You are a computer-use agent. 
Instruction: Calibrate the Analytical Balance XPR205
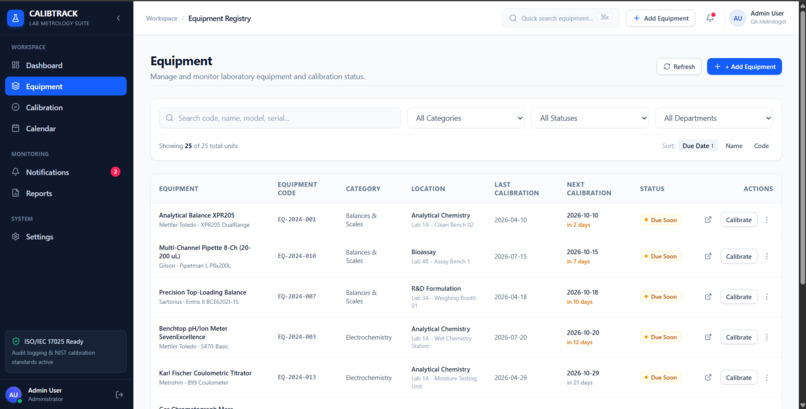click(739, 219)
